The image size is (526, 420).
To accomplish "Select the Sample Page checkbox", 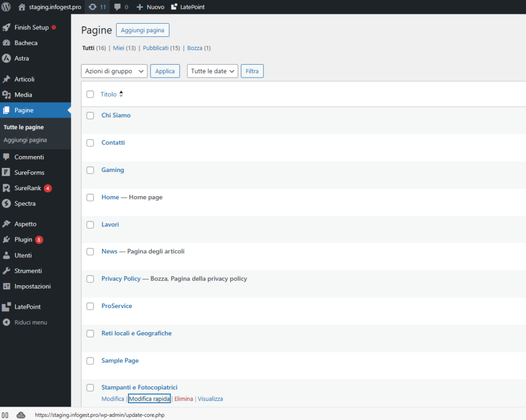I will click(90, 361).
